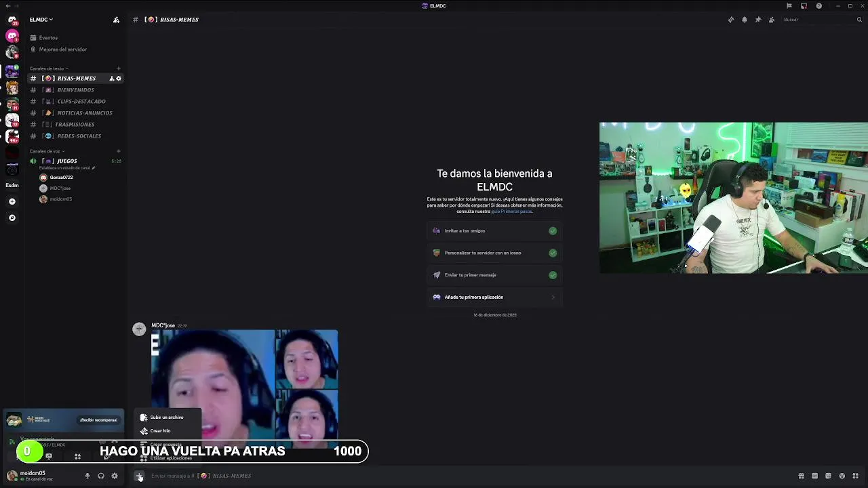Screen dimensions: 868x488
Task: Add a voice channel plus icon
Action: pos(119,151)
